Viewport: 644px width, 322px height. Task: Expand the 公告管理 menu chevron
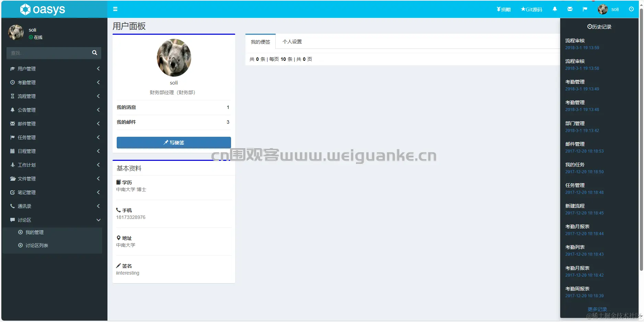pyautogui.click(x=99, y=110)
